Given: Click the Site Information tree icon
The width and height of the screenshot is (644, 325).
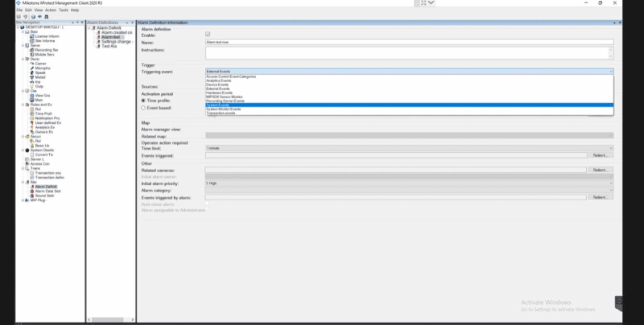Looking at the screenshot, I should (32, 41).
